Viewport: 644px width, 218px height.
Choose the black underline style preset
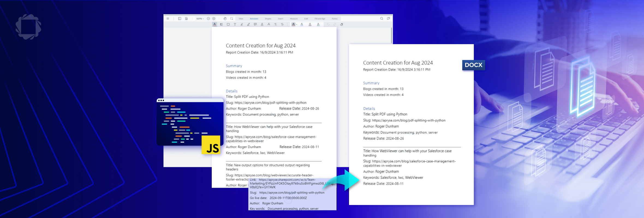pos(310,24)
